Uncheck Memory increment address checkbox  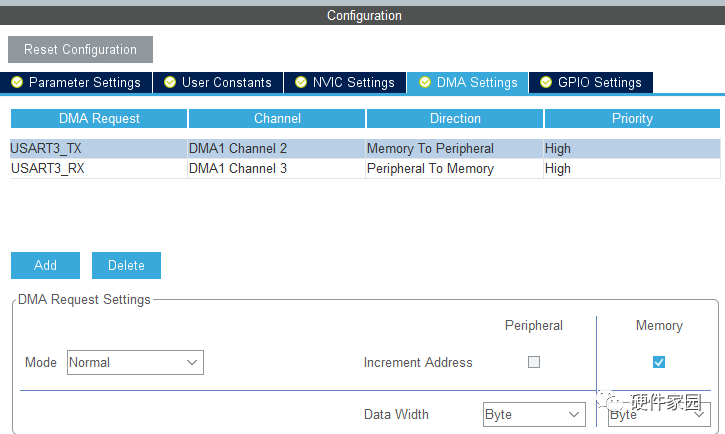[658, 362]
